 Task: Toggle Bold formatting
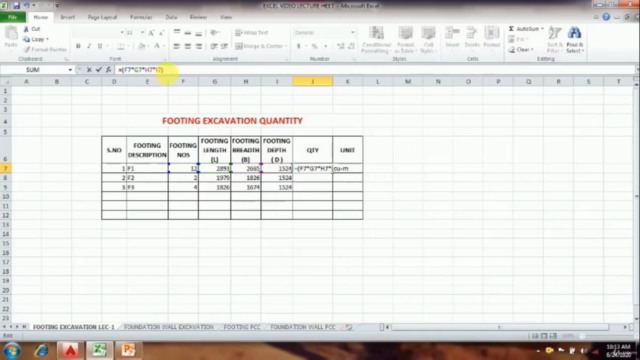pyautogui.click(x=78, y=46)
